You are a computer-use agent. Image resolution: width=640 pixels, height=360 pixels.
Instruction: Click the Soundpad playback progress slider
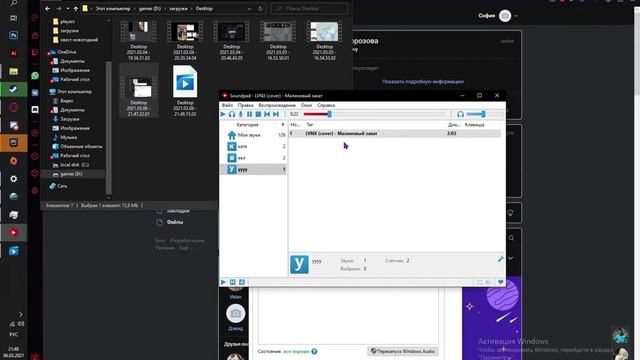(x=374, y=114)
